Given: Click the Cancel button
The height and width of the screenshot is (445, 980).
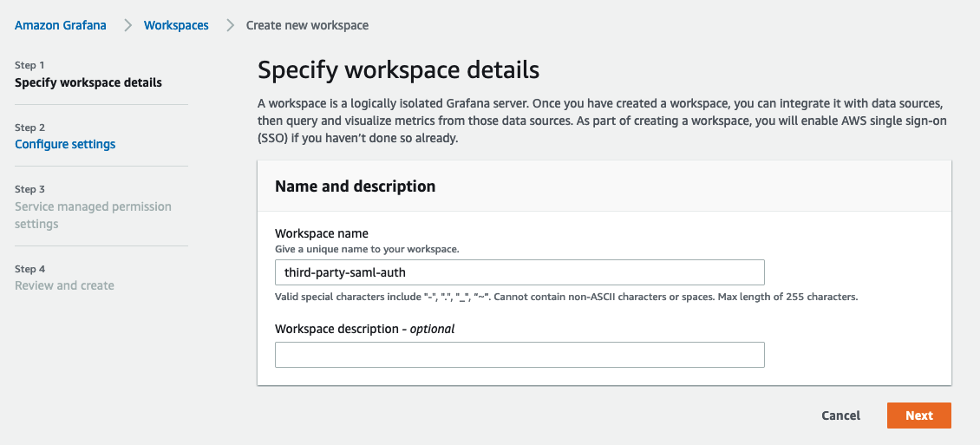Looking at the screenshot, I should pos(840,416).
